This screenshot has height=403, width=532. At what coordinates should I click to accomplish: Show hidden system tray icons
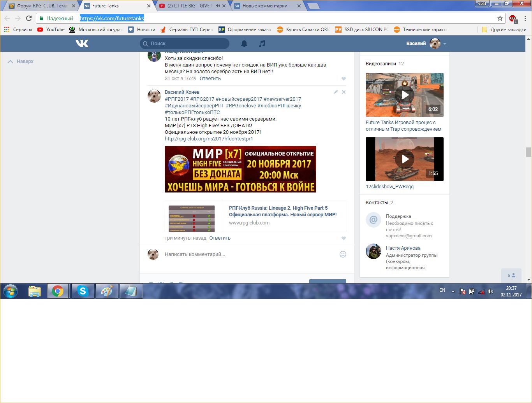pyautogui.click(x=453, y=291)
